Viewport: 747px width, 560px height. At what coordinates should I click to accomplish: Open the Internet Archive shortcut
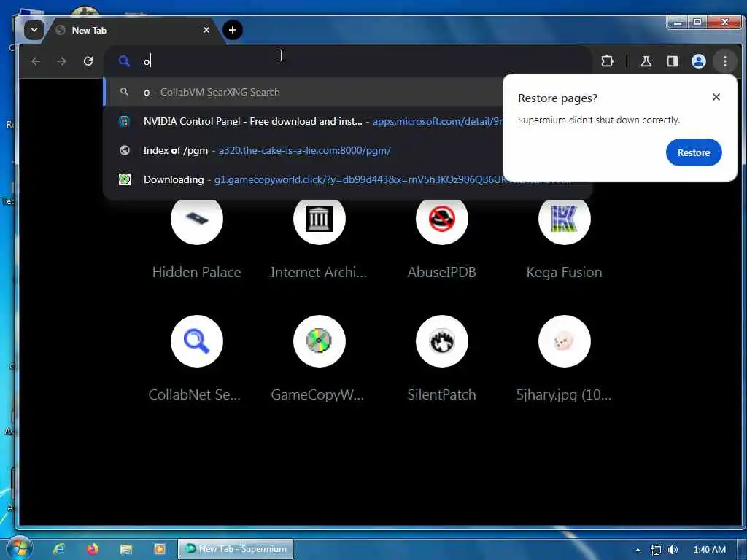[320, 219]
